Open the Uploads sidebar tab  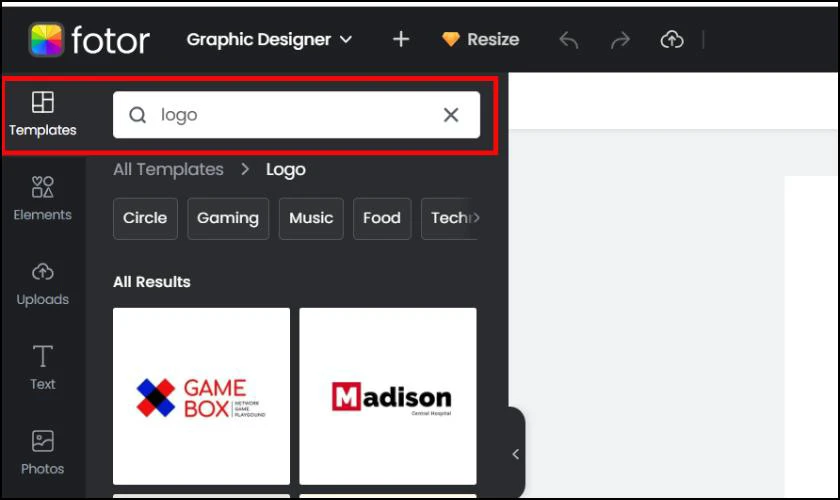coord(43,284)
